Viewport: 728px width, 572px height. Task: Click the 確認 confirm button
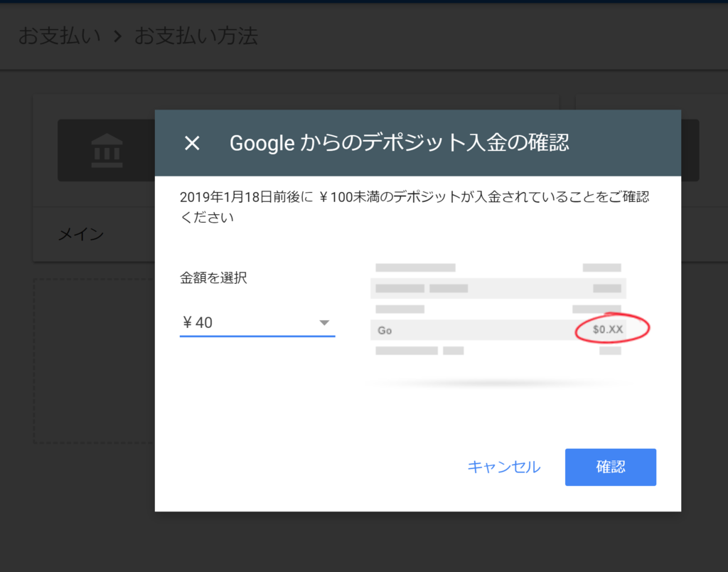point(610,467)
